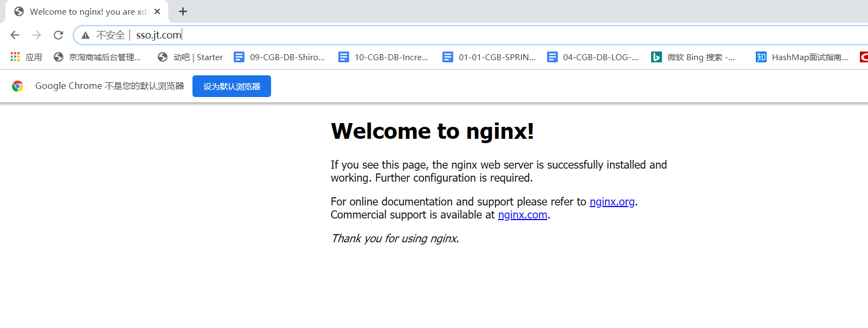The height and width of the screenshot is (328, 868).
Task: Click text 'Google Chrome 不是您的默认浏览器'
Action: coord(110,86)
